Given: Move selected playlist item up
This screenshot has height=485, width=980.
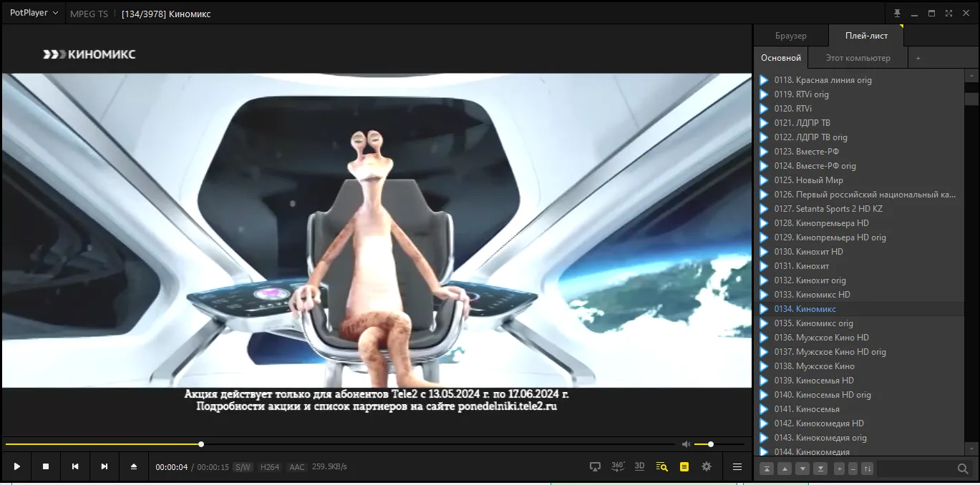Looking at the screenshot, I should (x=785, y=469).
